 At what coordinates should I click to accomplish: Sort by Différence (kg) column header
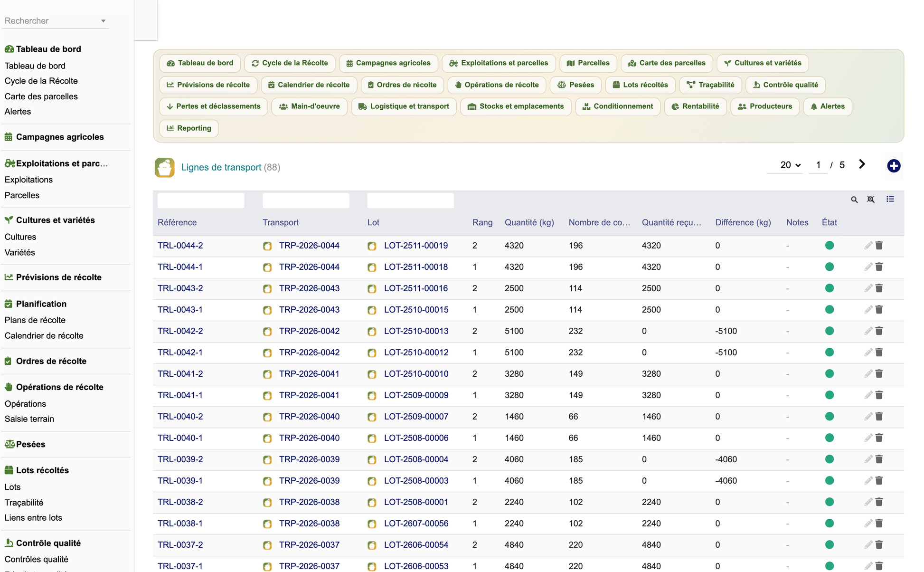coord(743,222)
